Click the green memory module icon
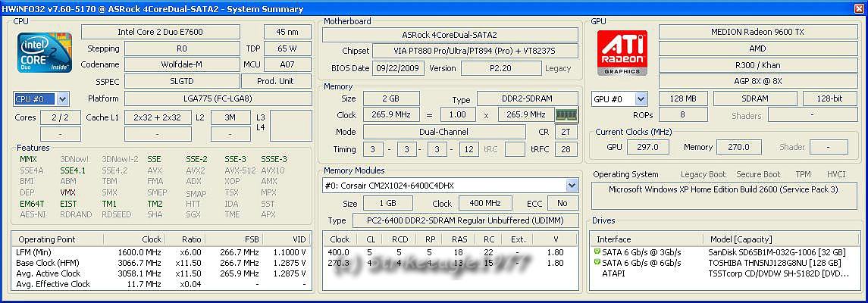 566,115
